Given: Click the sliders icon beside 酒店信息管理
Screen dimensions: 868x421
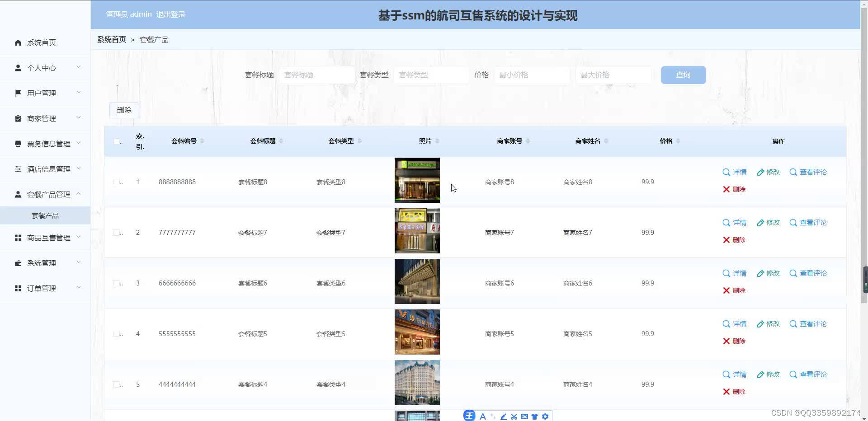Looking at the screenshot, I should tap(18, 169).
